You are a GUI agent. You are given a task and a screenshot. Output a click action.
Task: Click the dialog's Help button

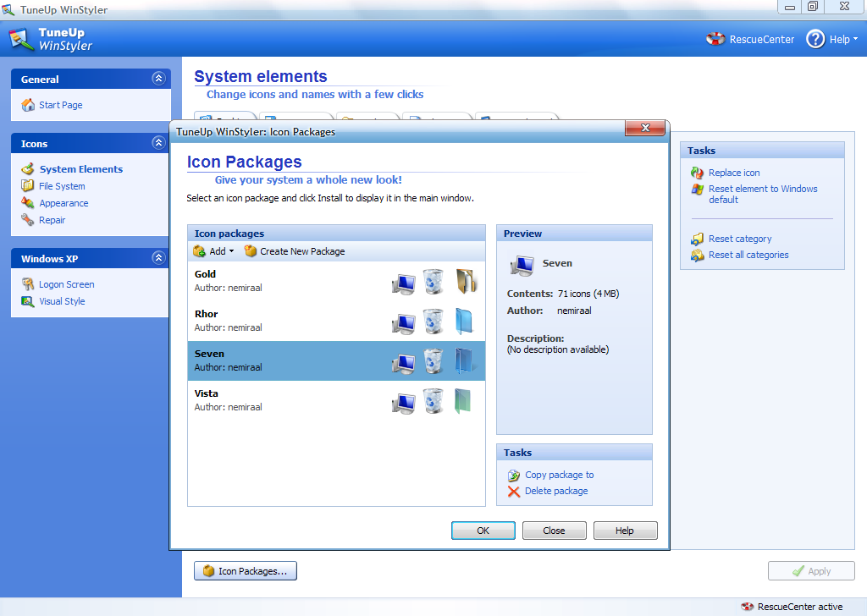click(626, 531)
